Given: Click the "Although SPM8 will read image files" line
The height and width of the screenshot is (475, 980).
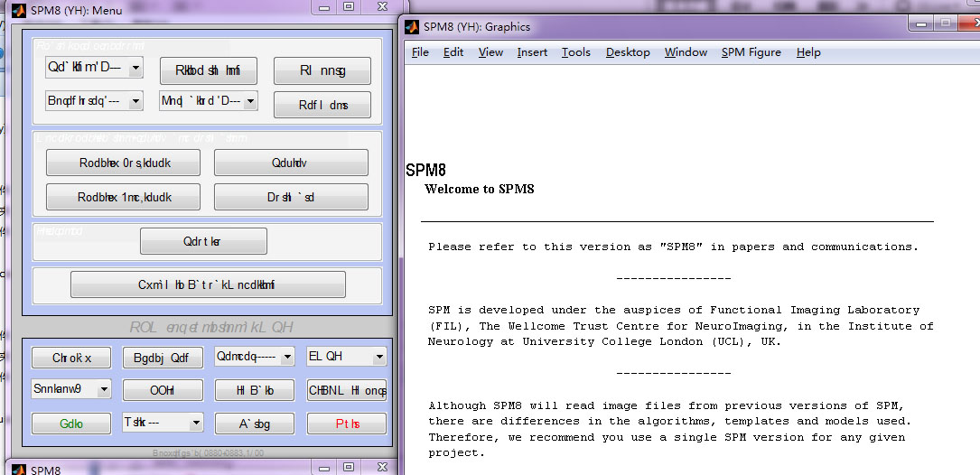Looking at the screenshot, I should pos(666,405).
